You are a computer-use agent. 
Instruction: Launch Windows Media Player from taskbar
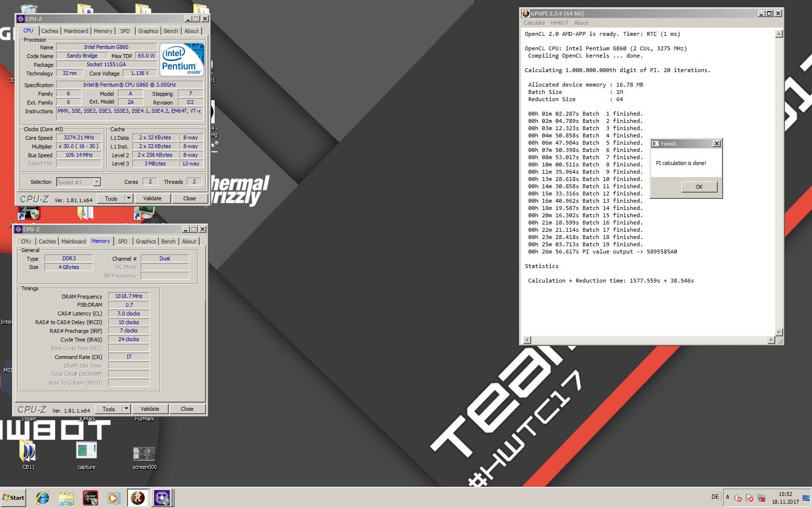tap(114, 497)
